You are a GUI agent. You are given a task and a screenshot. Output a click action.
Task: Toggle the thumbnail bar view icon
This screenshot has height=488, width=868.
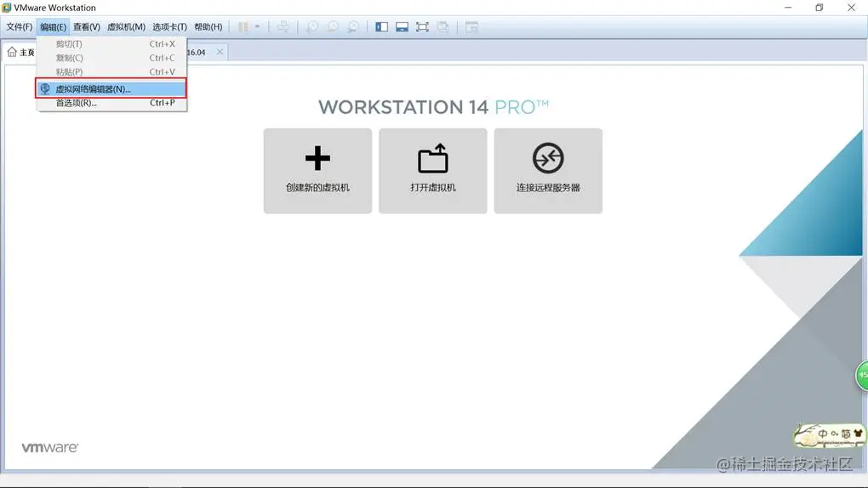tap(402, 26)
